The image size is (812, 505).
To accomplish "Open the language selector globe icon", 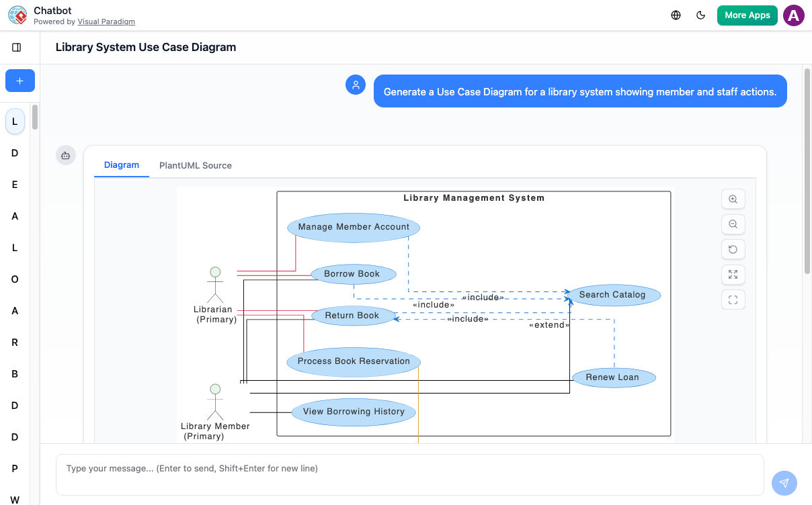I will coord(676,15).
